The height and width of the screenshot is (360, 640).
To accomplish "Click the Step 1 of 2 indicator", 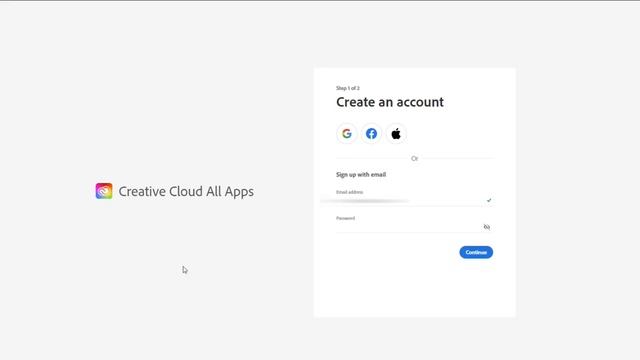I will (348, 88).
